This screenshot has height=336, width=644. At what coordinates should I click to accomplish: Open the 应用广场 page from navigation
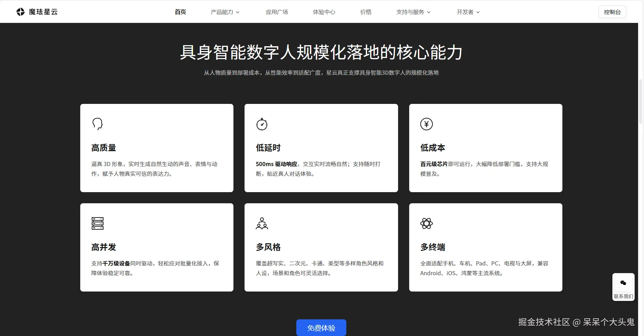[277, 11]
